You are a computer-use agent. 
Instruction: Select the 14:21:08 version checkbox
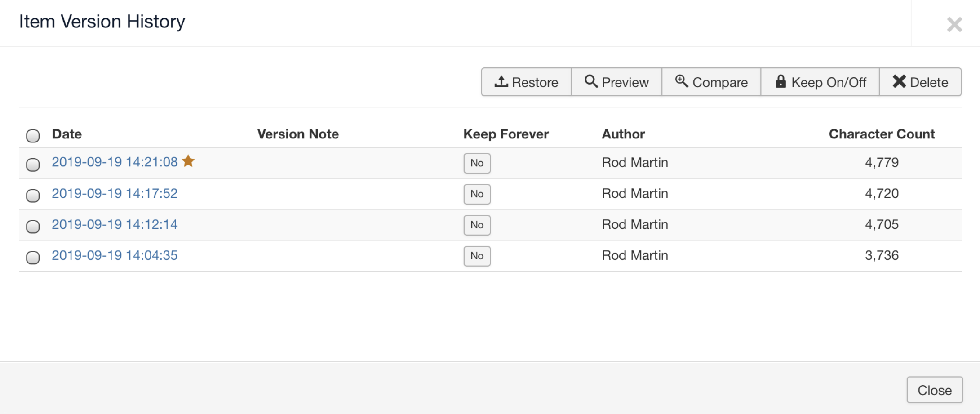(33, 165)
